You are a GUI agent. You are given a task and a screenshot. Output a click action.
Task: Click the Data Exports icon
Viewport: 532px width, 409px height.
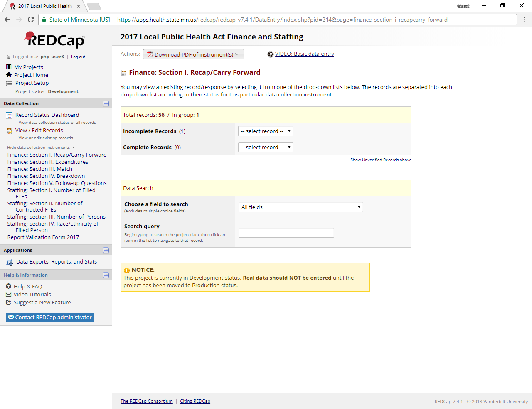click(10, 262)
